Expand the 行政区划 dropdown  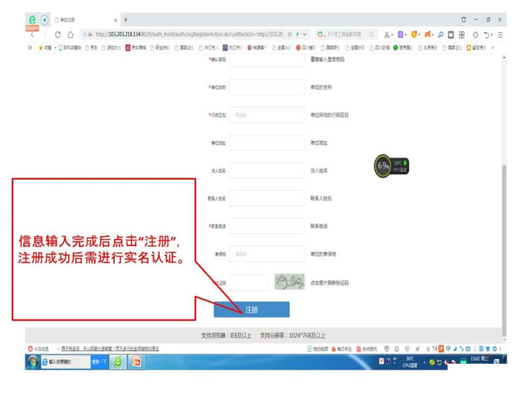pyautogui.click(x=267, y=115)
